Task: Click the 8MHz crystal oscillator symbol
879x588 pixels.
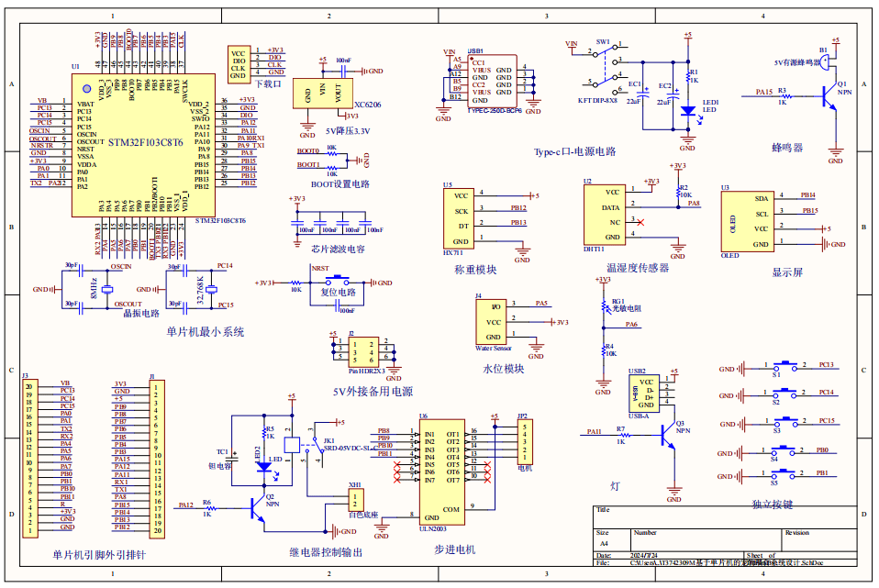Action: point(106,289)
